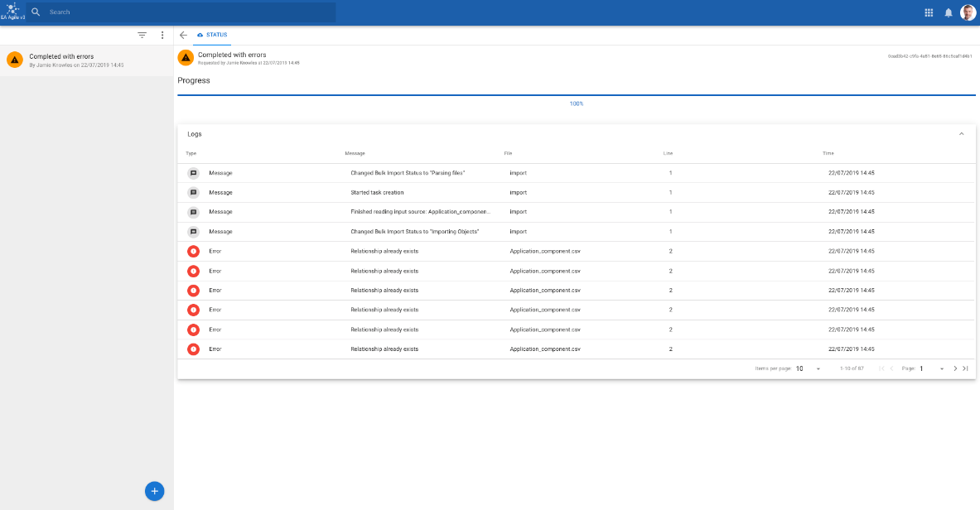This screenshot has width=980, height=510.
Task: Click the first error row icon
Action: coord(194,251)
